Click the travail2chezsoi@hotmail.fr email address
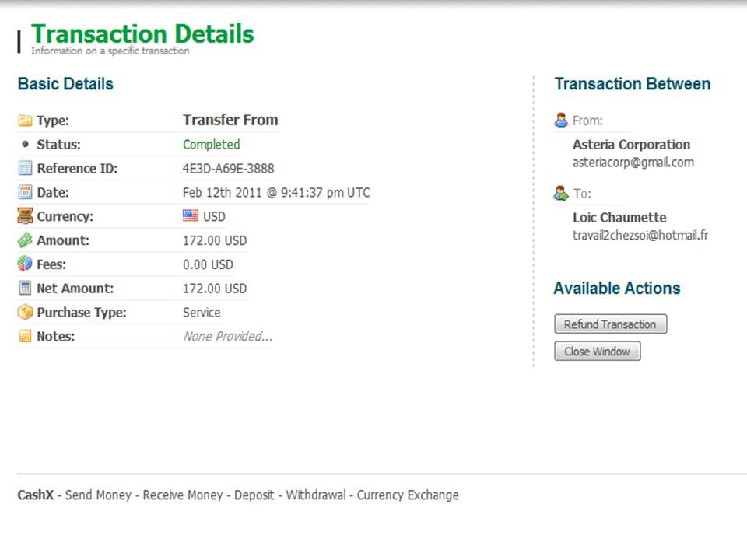 click(640, 235)
